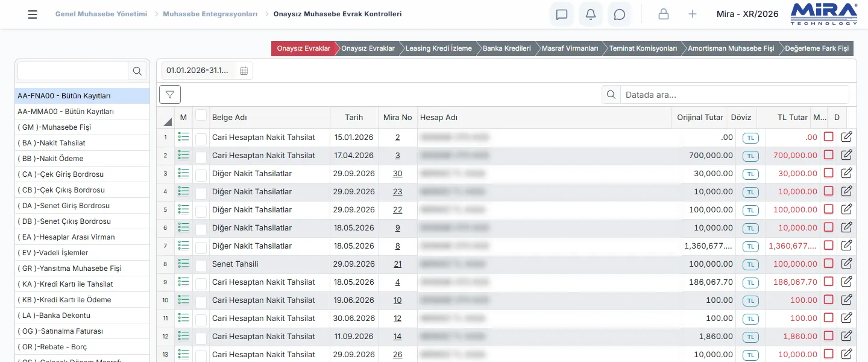
Task: Tick the checkbox for row 2
Action: coord(201,157)
